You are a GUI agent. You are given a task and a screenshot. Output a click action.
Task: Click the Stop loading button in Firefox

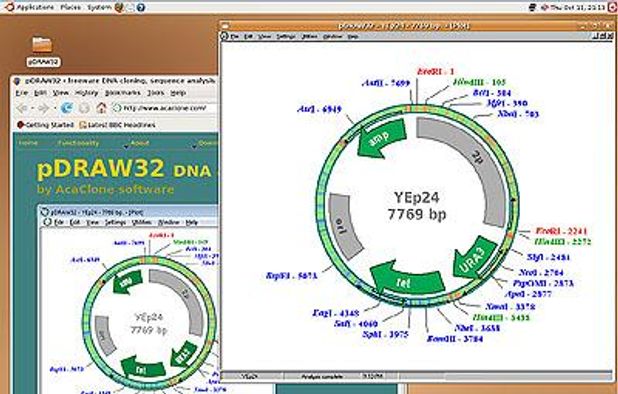[84, 108]
